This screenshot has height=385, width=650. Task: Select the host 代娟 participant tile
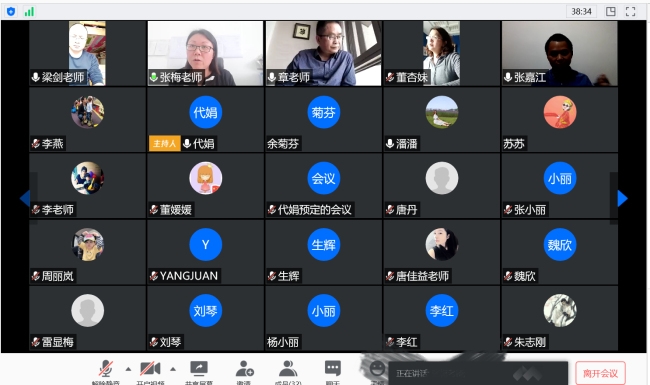click(205, 120)
